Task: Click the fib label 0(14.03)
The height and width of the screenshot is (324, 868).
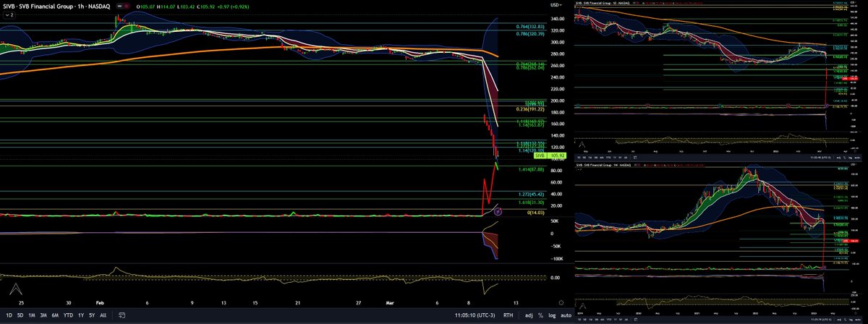Action: [x=535, y=212]
